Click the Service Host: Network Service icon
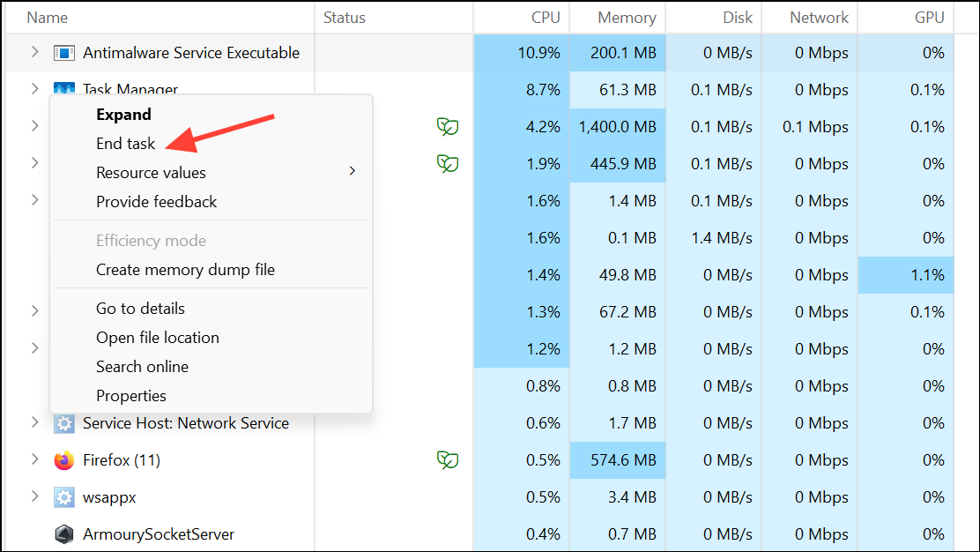Image resolution: width=980 pixels, height=552 pixels. tap(63, 422)
